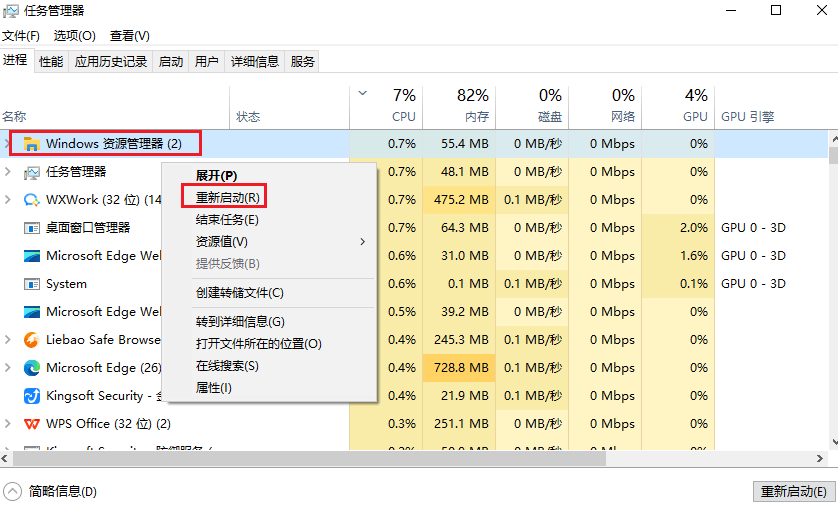Click the 简略信息 collapse arrow icon

point(12,491)
